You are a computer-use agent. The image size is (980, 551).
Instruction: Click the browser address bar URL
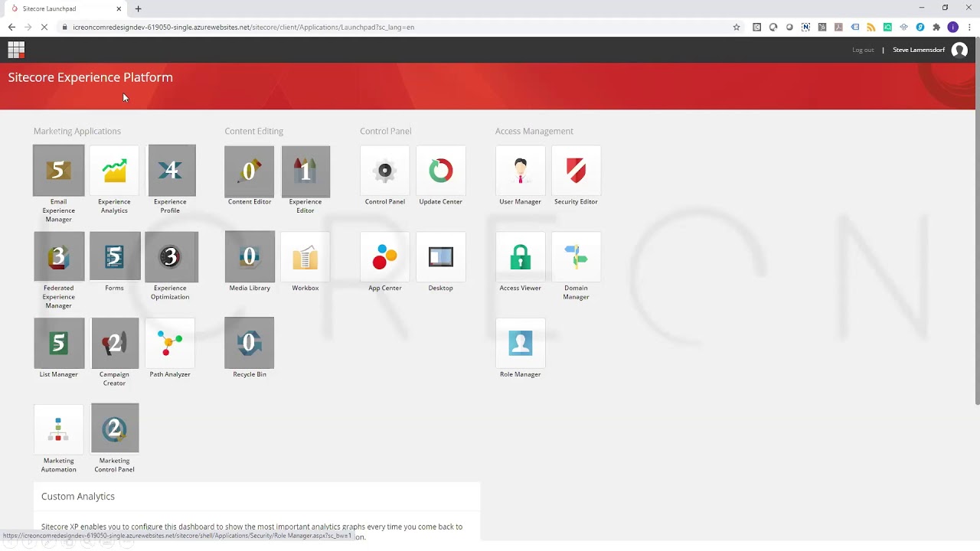coord(243,27)
